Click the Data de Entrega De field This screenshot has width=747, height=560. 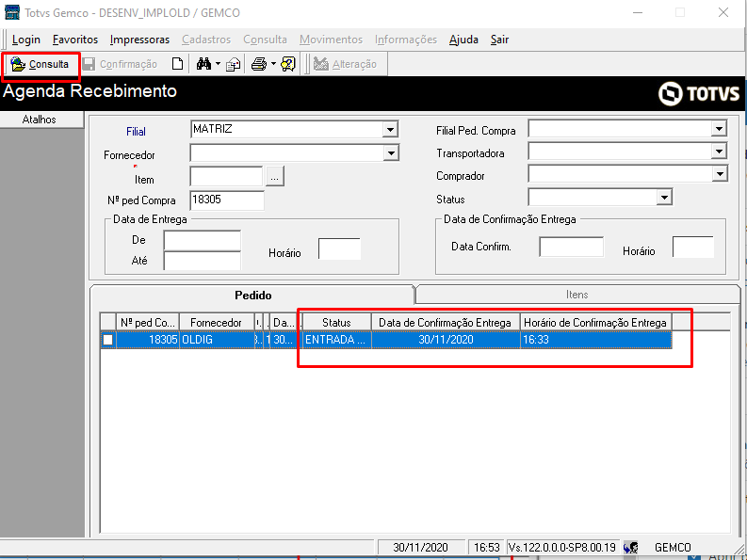pos(202,241)
